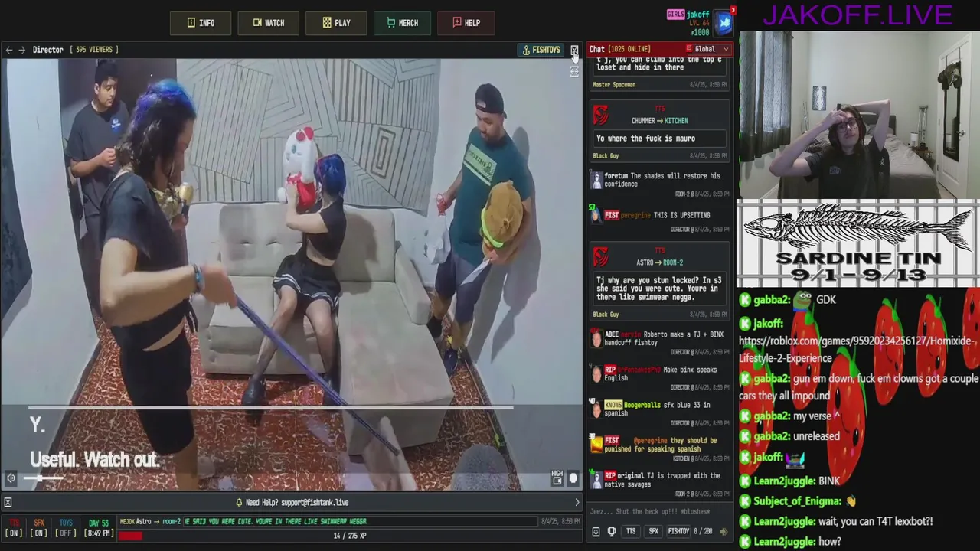Viewport: 980px width, 551px height.
Task: Click the FIST peregrine 'THIS IS UPSETTING' message
Action: point(658,216)
